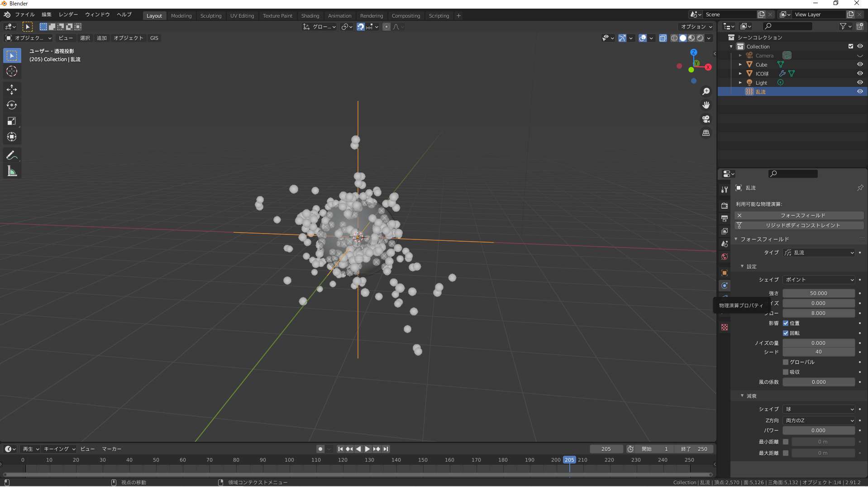Screen dimensions: 868x487
Task: Toggle camera view in viewport
Action: (x=706, y=119)
